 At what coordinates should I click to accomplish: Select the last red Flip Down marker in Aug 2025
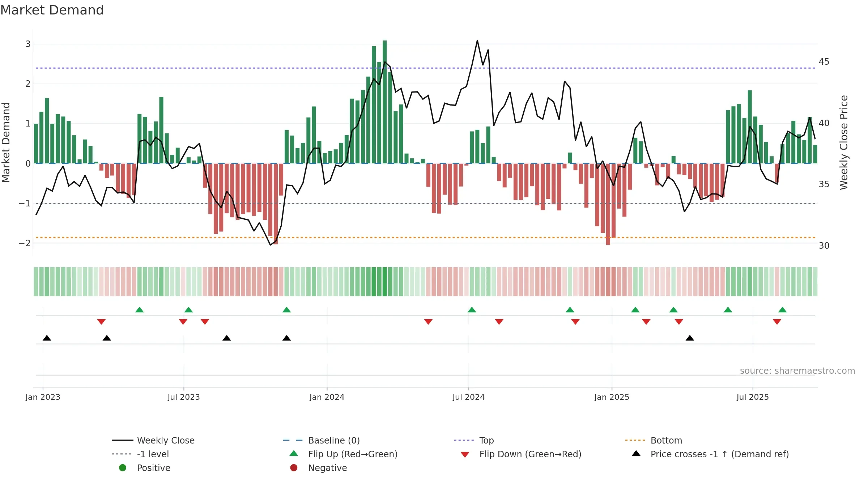[x=777, y=322]
